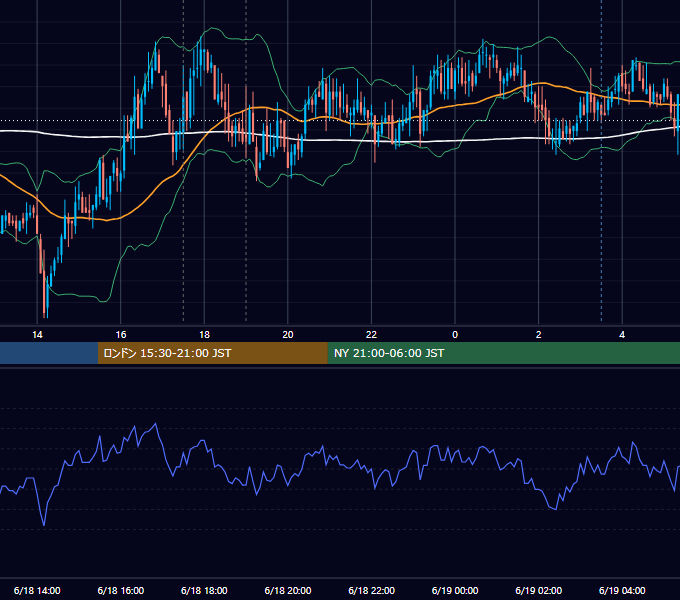Select the NY 21:00-06:00 JST session bar

[503, 353]
